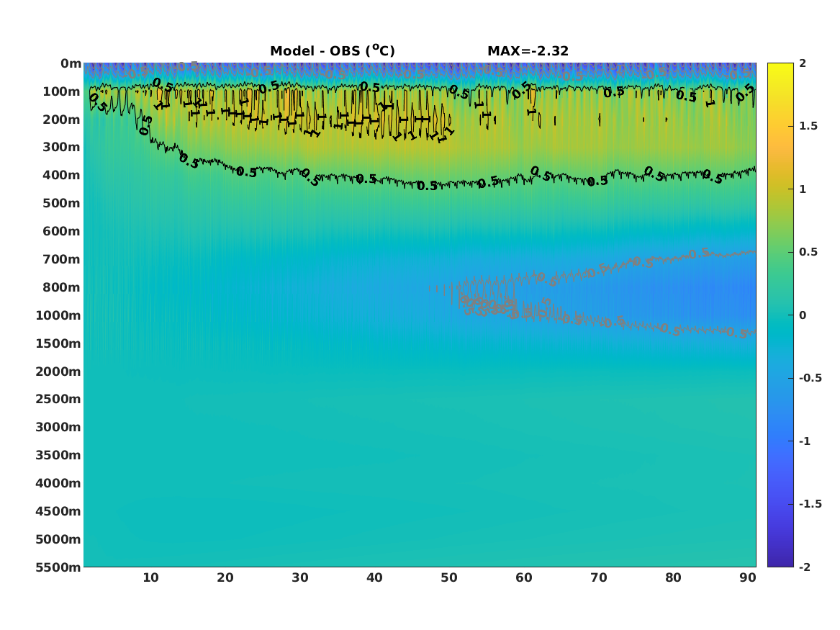Click the colorbar tick label 1.5
The height and width of the screenshot is (630, 840).
coord(808,126)
